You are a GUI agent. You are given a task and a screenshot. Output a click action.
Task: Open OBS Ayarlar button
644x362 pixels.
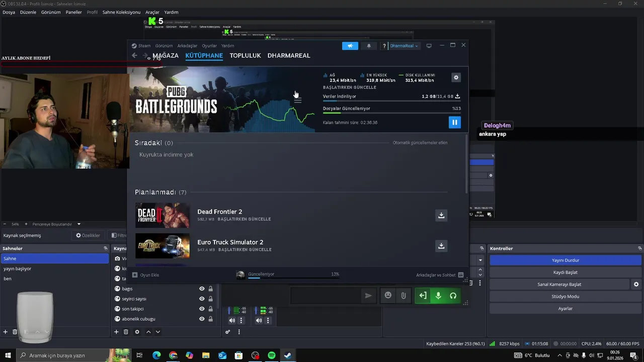pyautogui.click(x=565, y=309)
